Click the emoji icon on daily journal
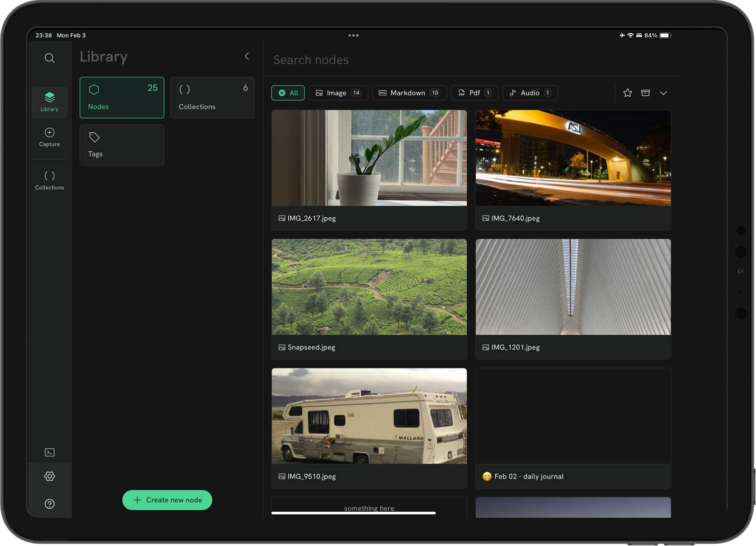The width and height of the screenshot is (756, 546). click(x=487, y=477)
